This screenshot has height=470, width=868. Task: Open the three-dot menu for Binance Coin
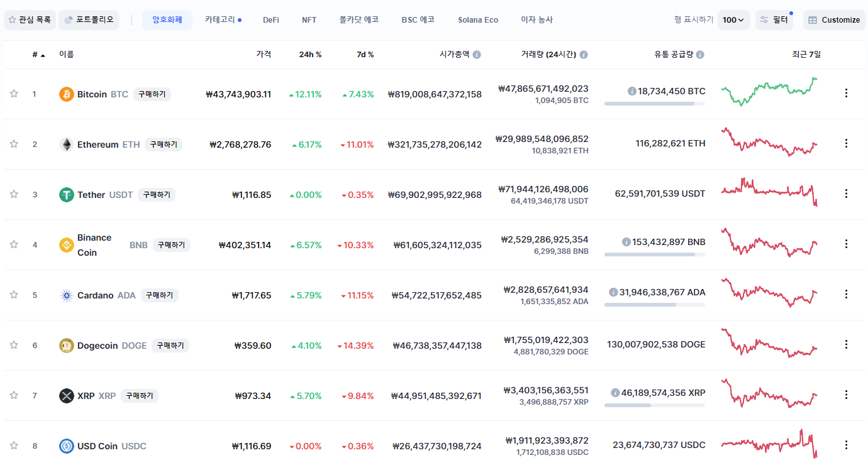pos(846,244)
